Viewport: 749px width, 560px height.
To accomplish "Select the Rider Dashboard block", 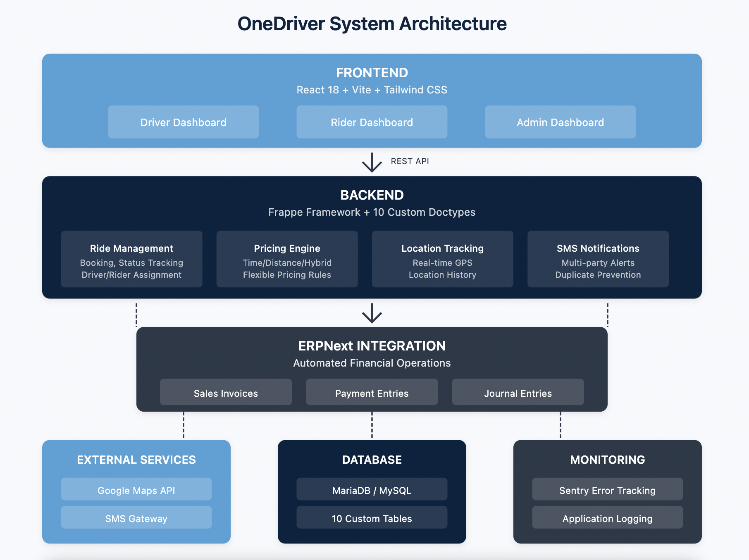I will pyautogui.click(x=371, y=122).
